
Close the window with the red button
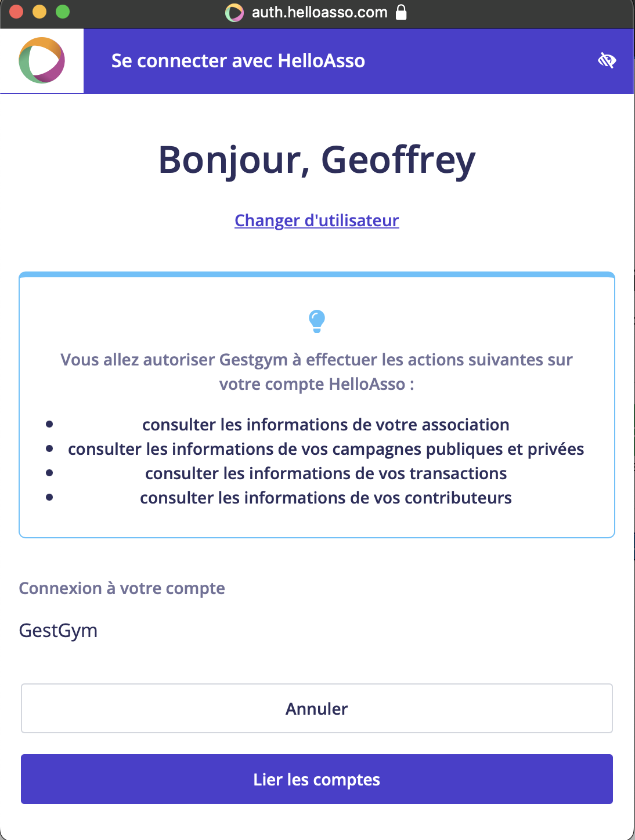[16, 12]
